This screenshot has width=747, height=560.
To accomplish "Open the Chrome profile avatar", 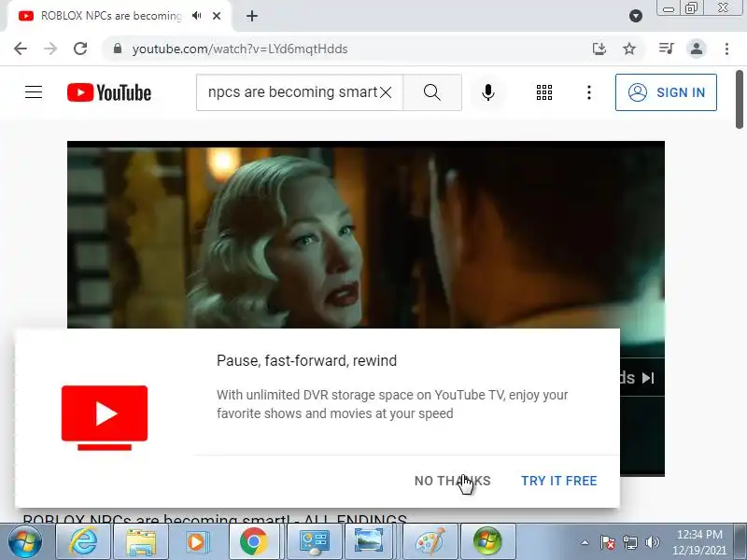I will 697,49.
